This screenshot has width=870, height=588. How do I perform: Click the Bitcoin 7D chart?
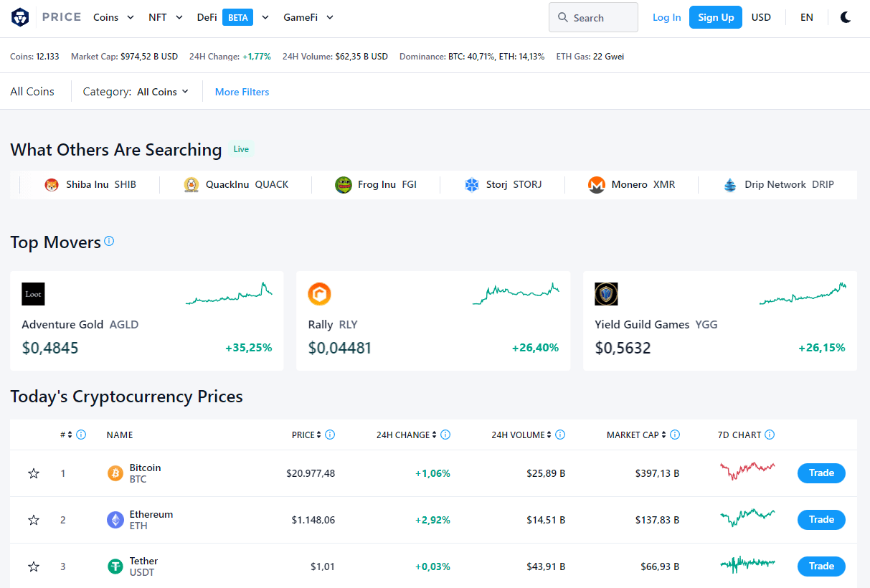[747, 470]
